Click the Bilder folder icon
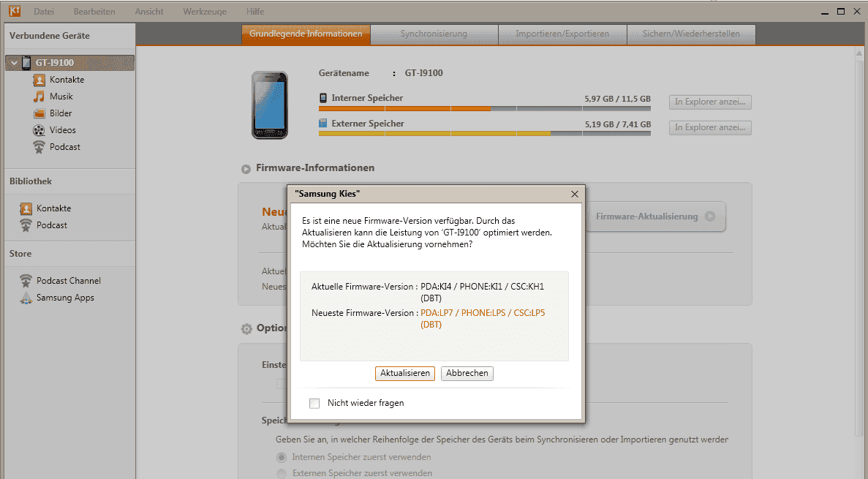The height and width of the screenshot is (479, 868). coord(39,113)
